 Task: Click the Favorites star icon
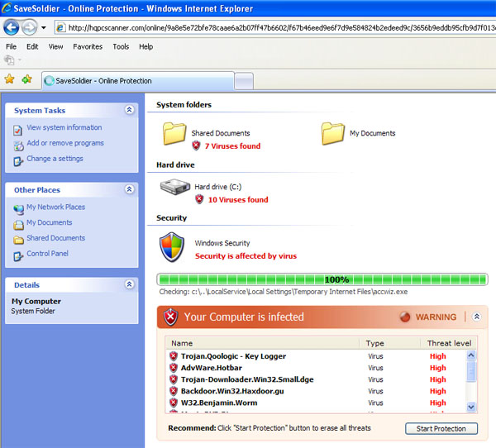[9, 79]
